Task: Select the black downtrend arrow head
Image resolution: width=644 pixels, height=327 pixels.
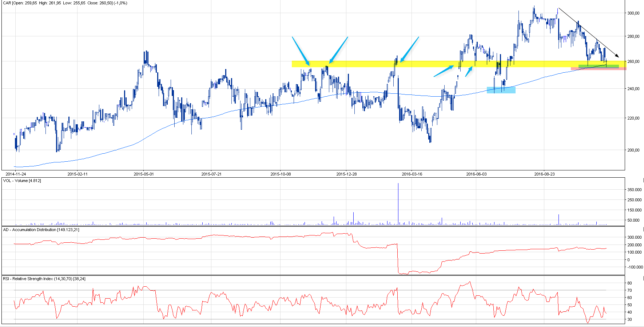Action: click(x=617, y=56)
